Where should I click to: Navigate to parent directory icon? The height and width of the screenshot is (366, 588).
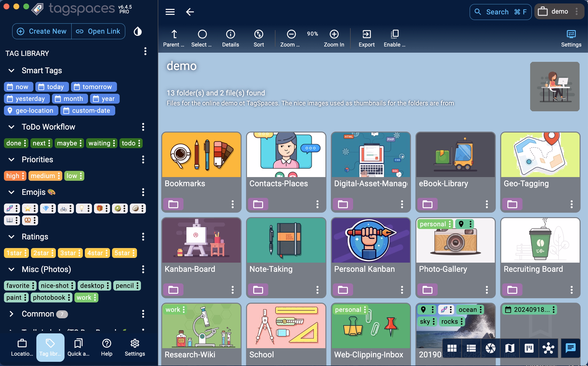(174, 34)
